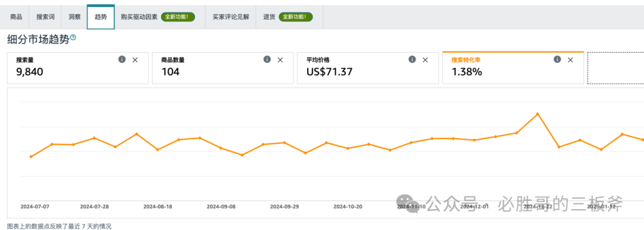Open the 商品 tab
The image size is (644, 230).
click(x=16, y=17)
